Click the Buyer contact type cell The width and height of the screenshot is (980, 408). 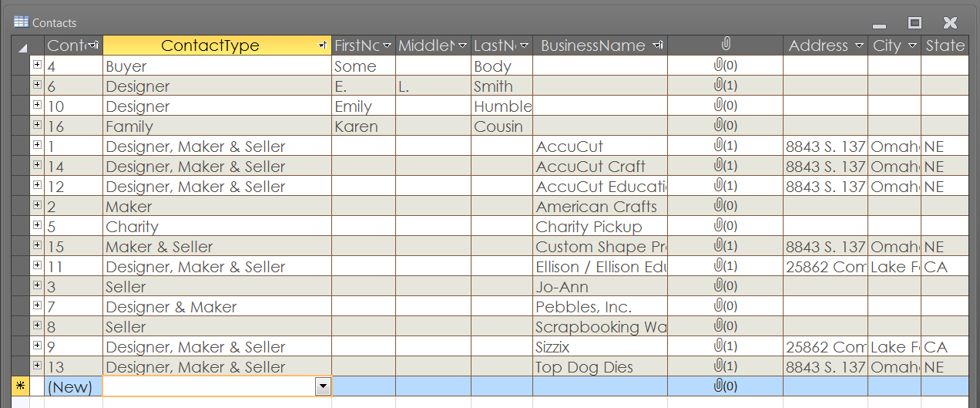[x=217, y=66]
